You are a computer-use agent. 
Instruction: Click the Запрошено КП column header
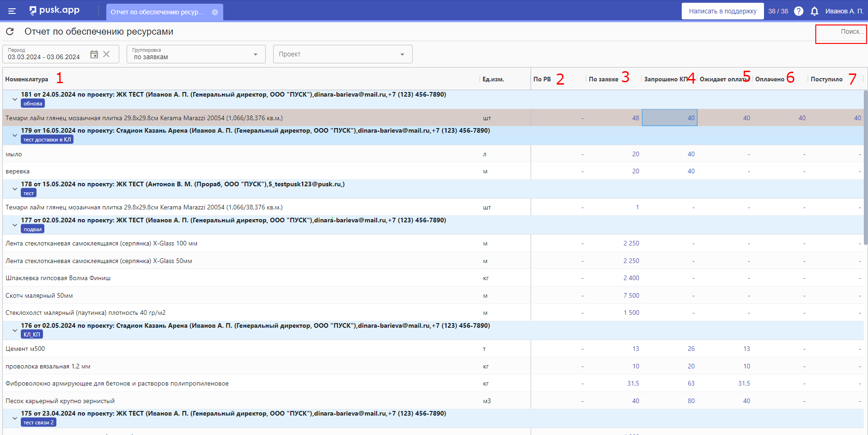(x=666, y=79)
